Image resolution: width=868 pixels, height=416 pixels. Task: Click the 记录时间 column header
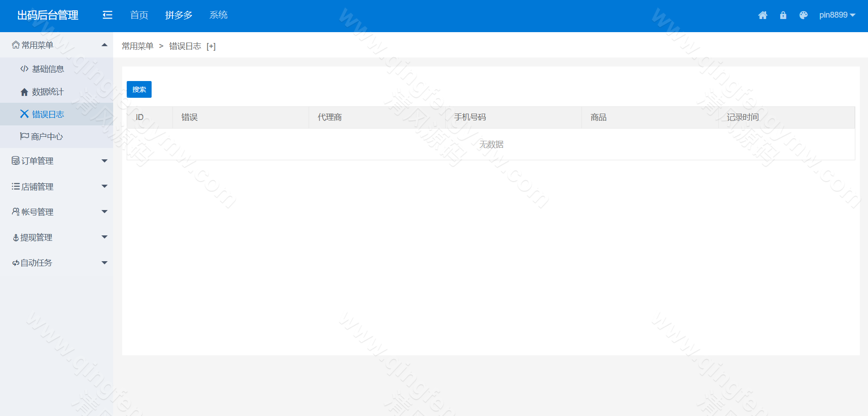[743, 117]
